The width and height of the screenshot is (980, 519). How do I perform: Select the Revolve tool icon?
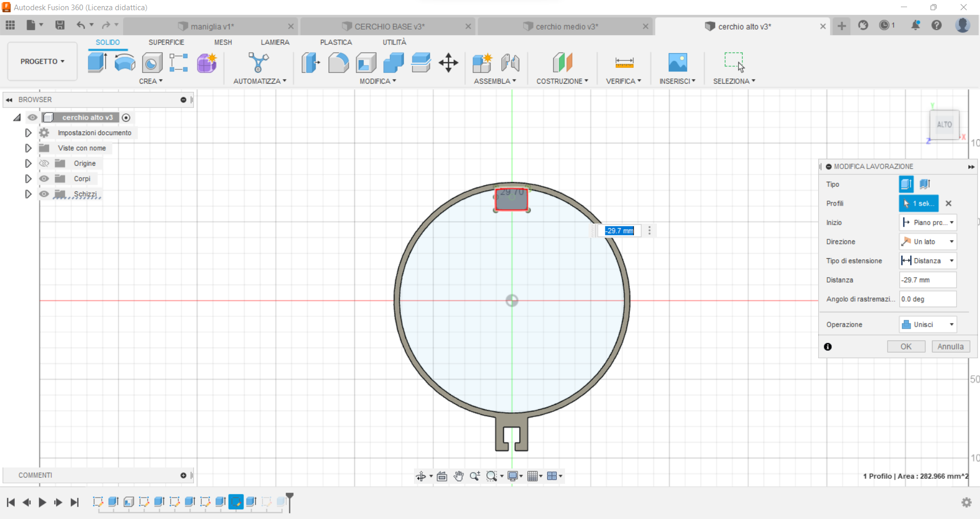tap(125, 63)
